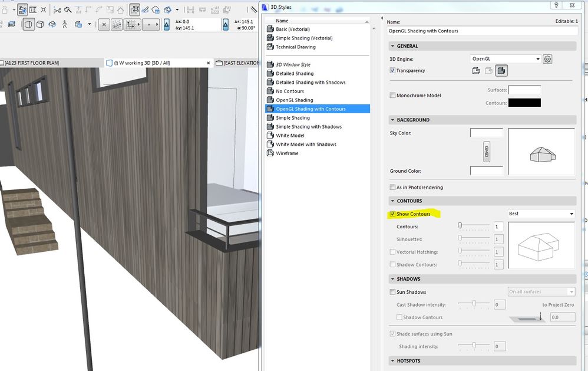Collapse the BACKGROUND section

coord(392,120)
